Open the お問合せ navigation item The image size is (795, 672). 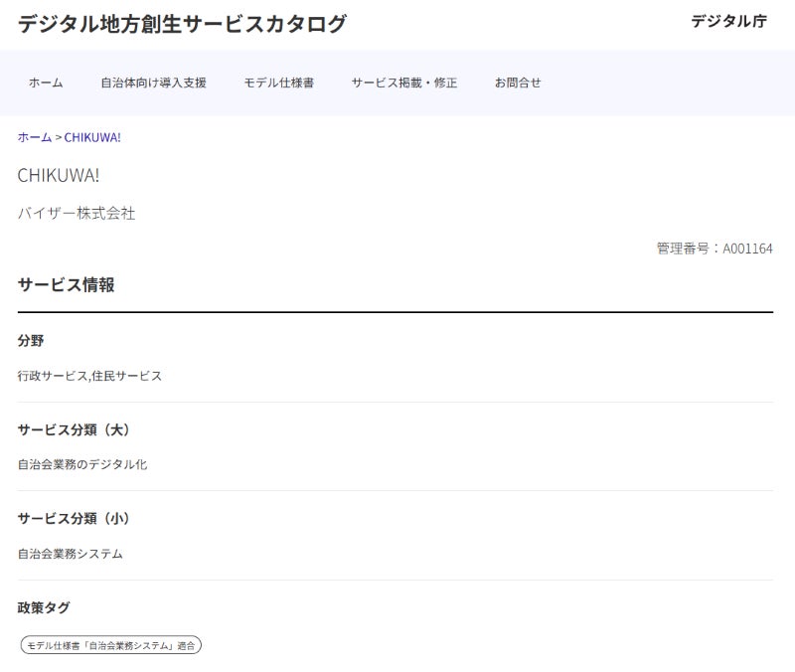pos(518,83)
